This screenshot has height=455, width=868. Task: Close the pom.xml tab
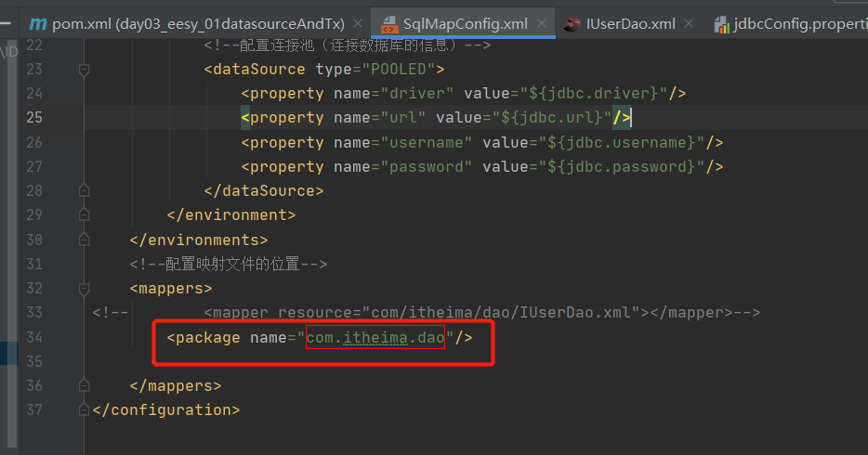coord(358,23)
